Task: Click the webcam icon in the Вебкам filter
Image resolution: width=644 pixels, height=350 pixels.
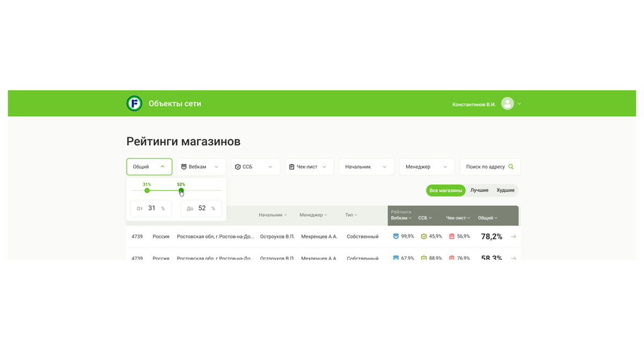Action: pyautogui.click(x=184, y=166)
